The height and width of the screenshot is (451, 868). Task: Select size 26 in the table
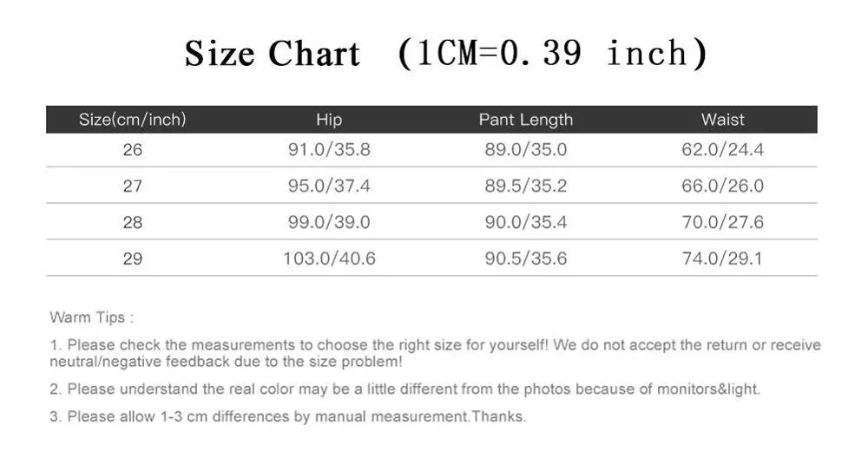pyautogui.click(x=133, y=150)
